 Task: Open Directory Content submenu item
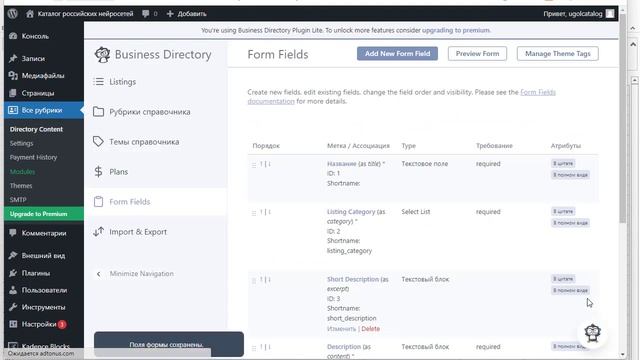tap(36, 129)
